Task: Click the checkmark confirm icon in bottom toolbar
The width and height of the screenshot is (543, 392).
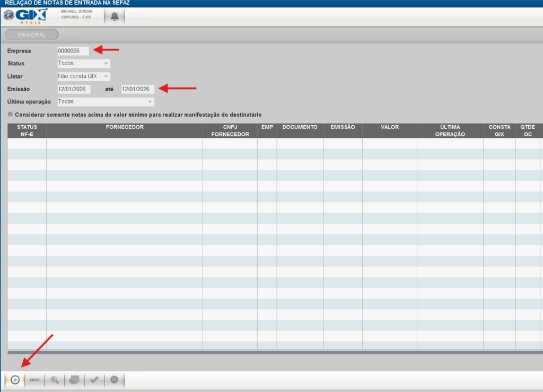Action: tap(94, 380)
